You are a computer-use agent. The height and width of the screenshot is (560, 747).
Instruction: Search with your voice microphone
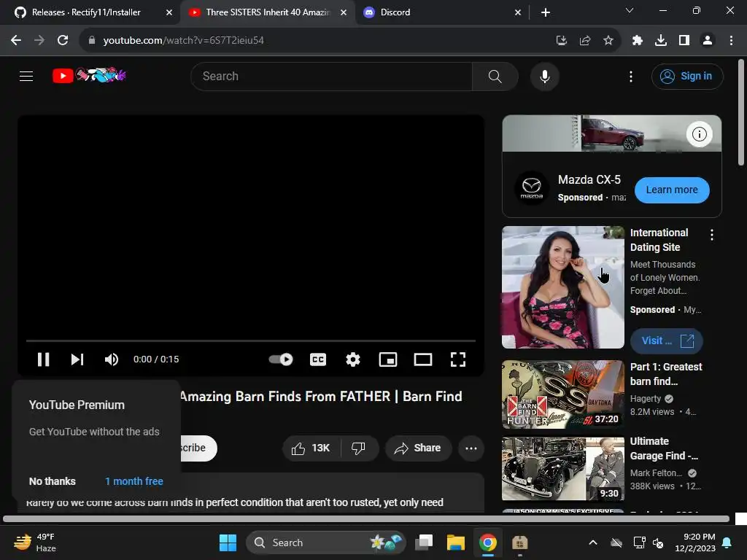tap(544, 76)
